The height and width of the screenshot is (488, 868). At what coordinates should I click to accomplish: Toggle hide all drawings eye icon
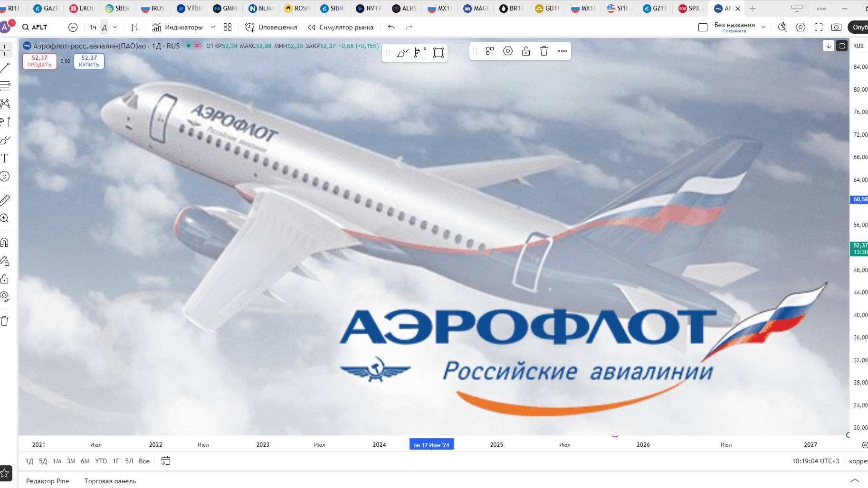[5, 297]
